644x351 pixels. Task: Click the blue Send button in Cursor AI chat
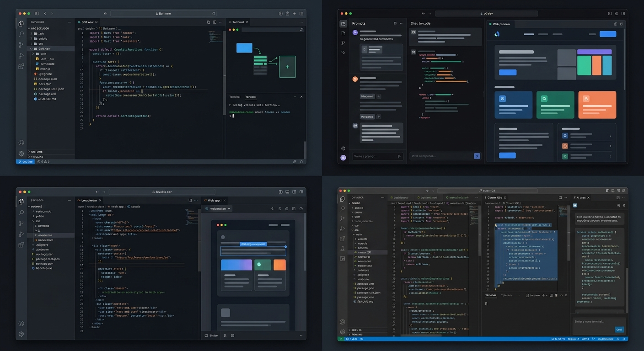619,329
